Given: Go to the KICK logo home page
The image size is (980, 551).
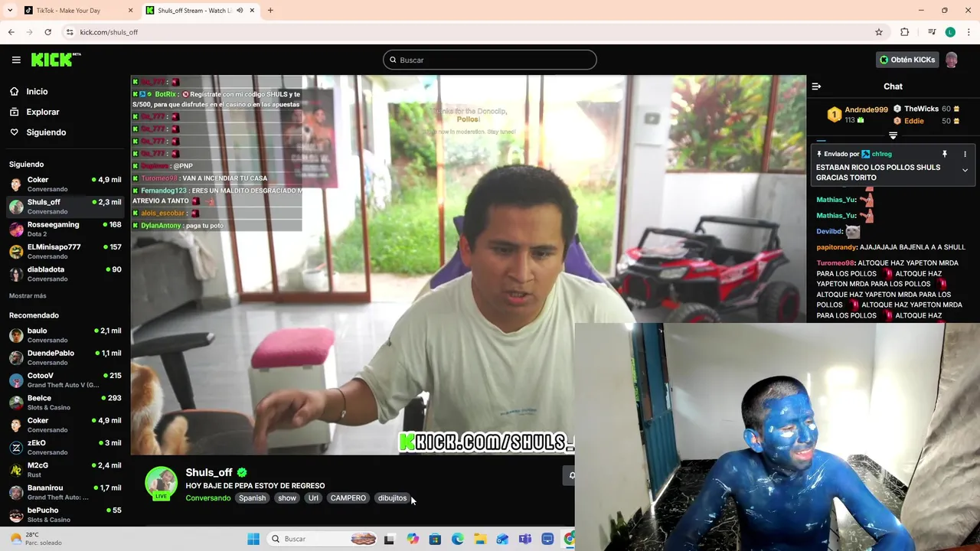Looking at the screenshot, I should [56, 60].
